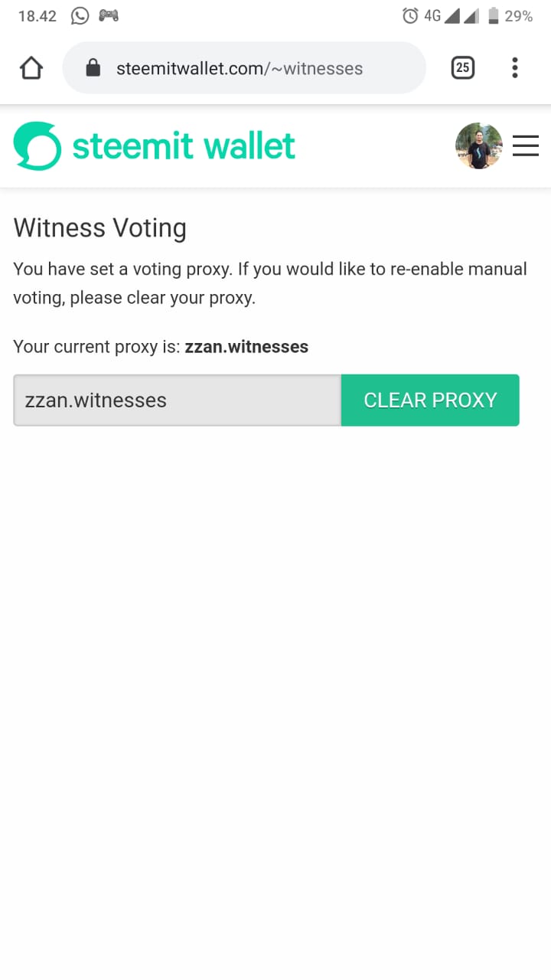The width and height of the screenshot is (551, 980).
Task: Tap the clock time in status bar
Action: click(x=37, y=16)
